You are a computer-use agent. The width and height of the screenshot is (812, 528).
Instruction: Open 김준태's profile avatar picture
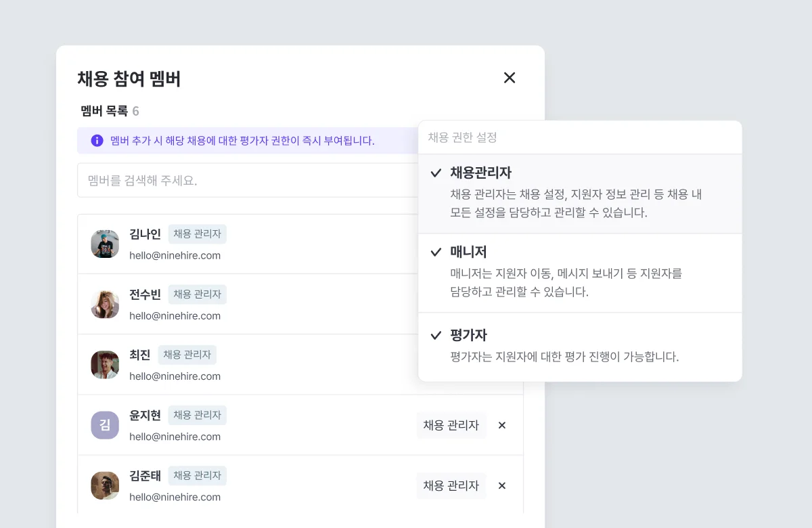pyautogui.click(x=105, y=485)
